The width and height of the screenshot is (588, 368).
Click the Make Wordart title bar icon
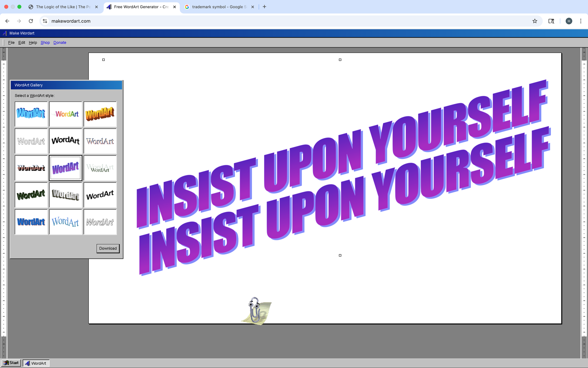tap(5, 33)
